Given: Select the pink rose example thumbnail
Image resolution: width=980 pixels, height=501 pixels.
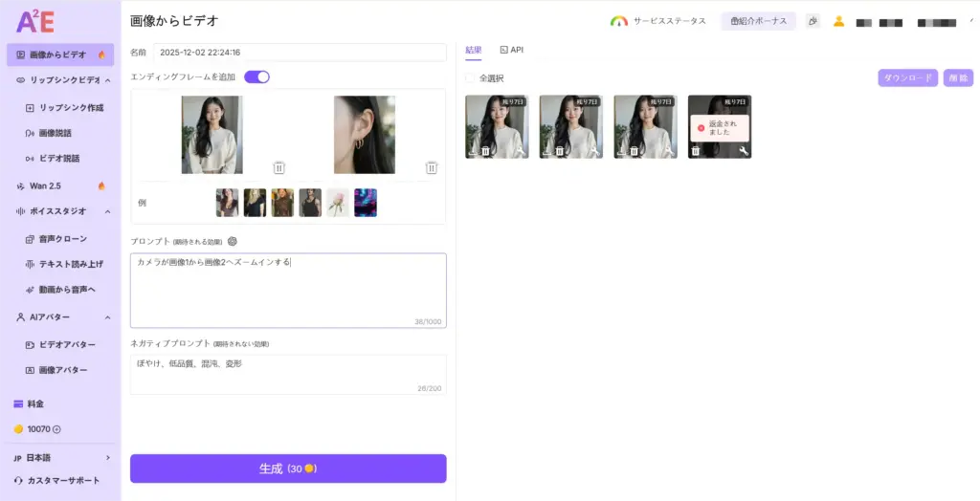Looking at the screenshot, I should tap(338, 203).
